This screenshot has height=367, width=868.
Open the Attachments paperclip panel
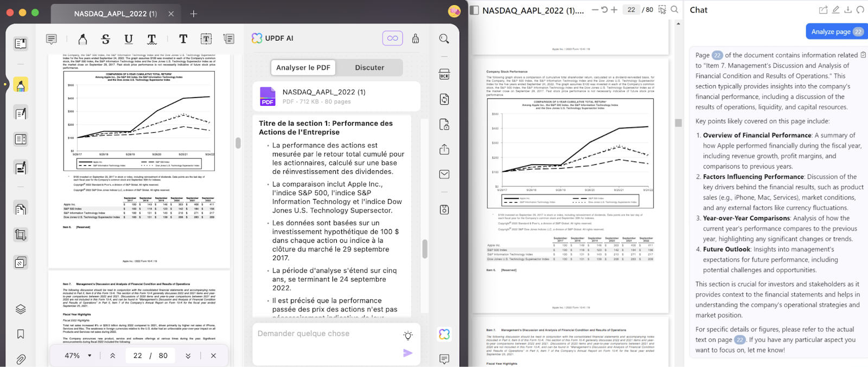pos(21,359)
